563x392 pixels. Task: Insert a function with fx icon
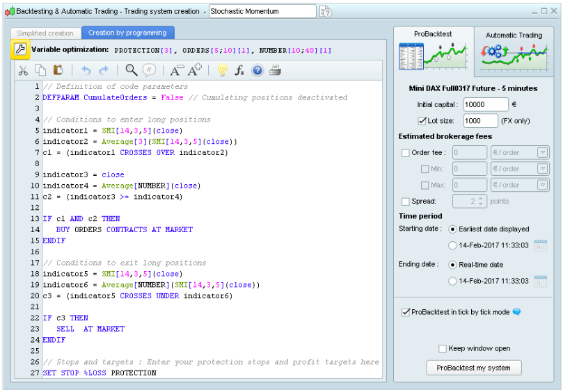pyautogui.click(x=239, y=70)
